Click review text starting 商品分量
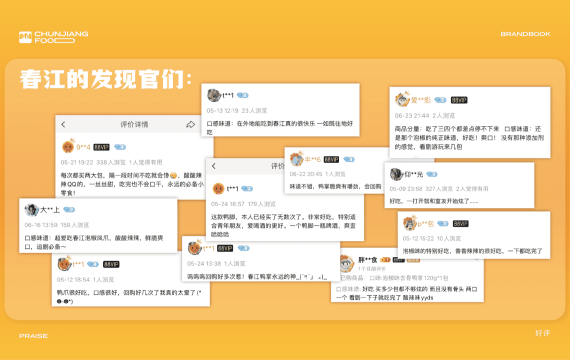The width and height of the screenshot is (570, 360). (469, 138)
